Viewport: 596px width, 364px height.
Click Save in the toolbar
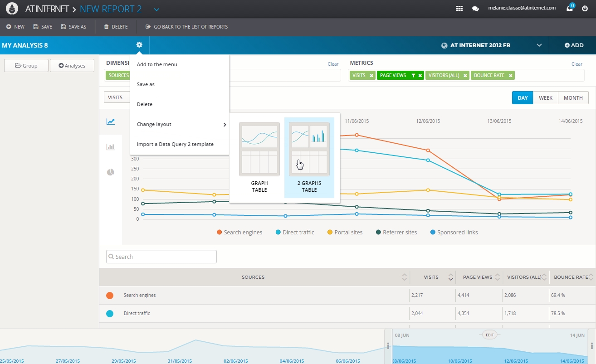click(x=43, y=27)
